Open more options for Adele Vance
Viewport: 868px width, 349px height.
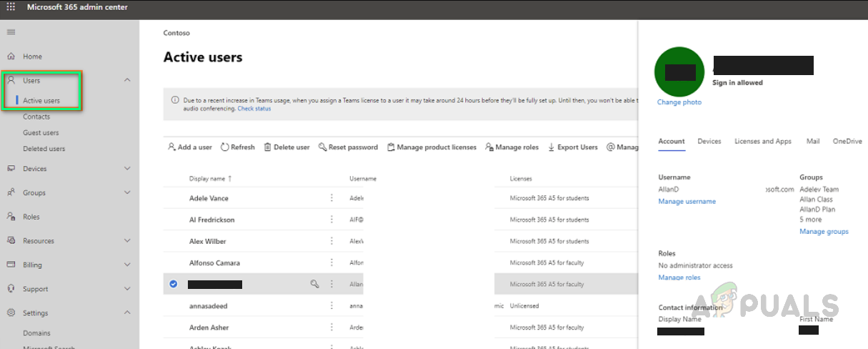pos(331,198)
